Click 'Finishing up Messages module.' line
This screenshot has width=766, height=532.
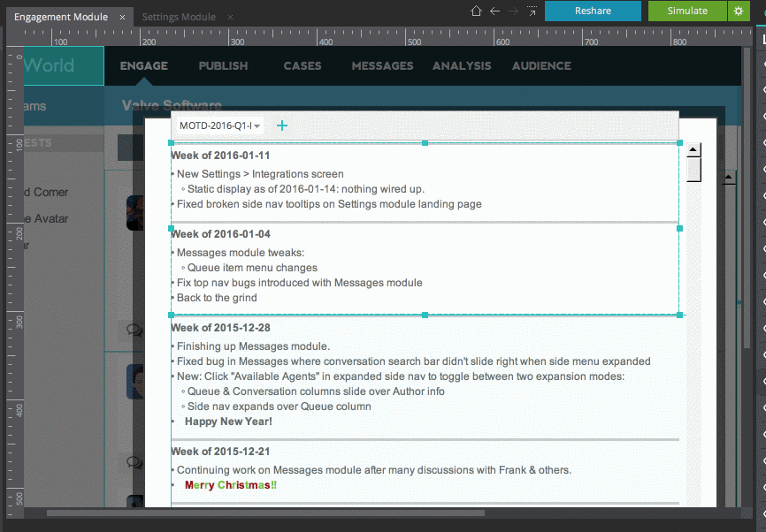253,346
